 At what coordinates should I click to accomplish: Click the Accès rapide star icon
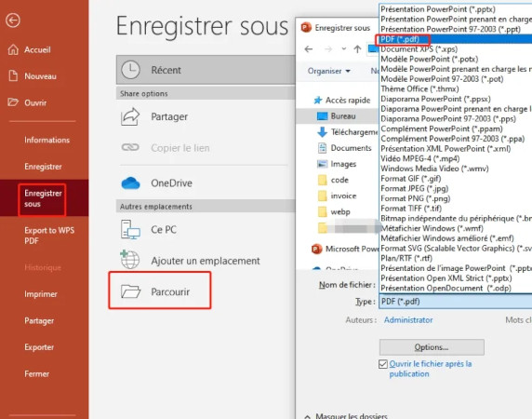317,100
